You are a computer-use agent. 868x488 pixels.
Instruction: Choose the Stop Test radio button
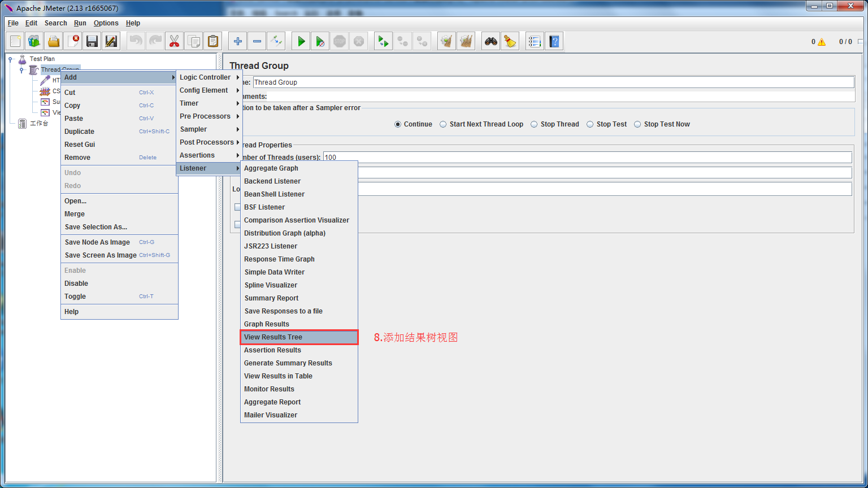590,124
